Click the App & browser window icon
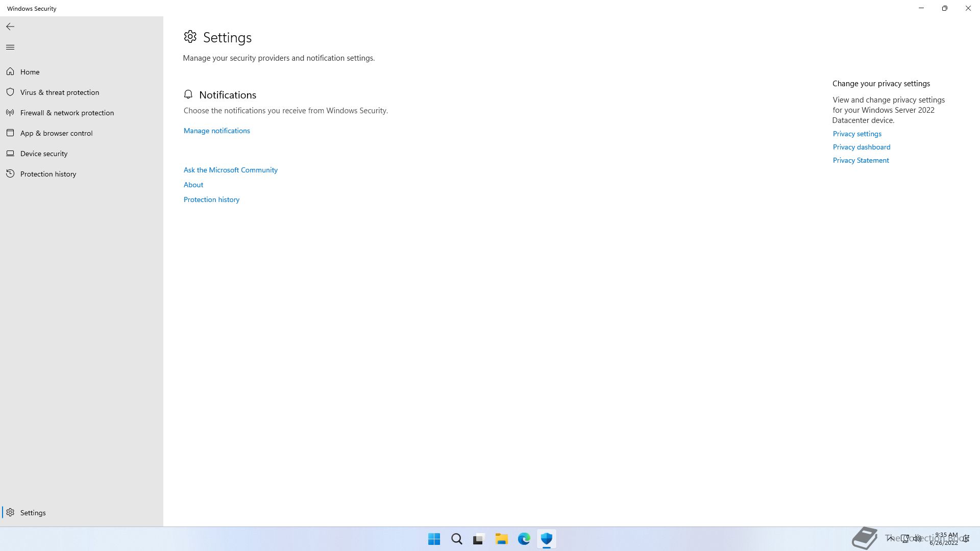980x551 pixels. [10, 133]
